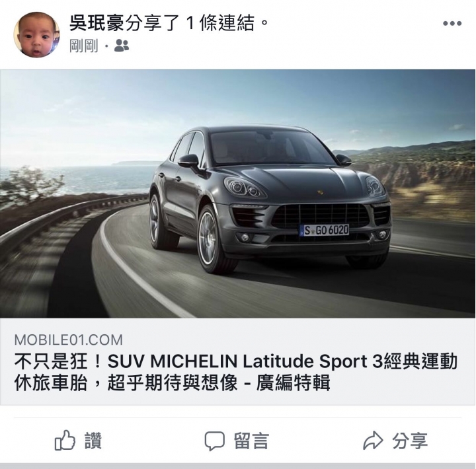Click the friends audience icon beside 剛剛
Image resolution: width=476 pixels, height=469 pixels.
pyautogui.click(x=122, y=46)
